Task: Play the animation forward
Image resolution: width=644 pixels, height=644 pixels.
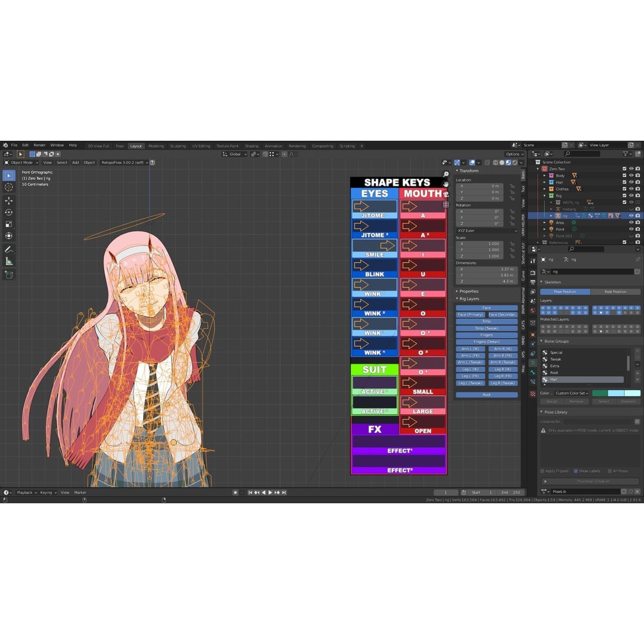Action: tap(270, 493)
